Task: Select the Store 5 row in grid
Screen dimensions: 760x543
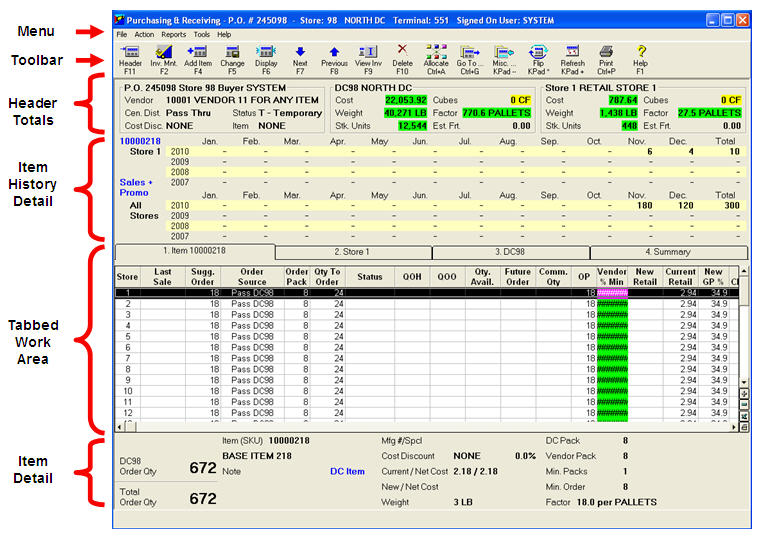Action: [128, 336]
